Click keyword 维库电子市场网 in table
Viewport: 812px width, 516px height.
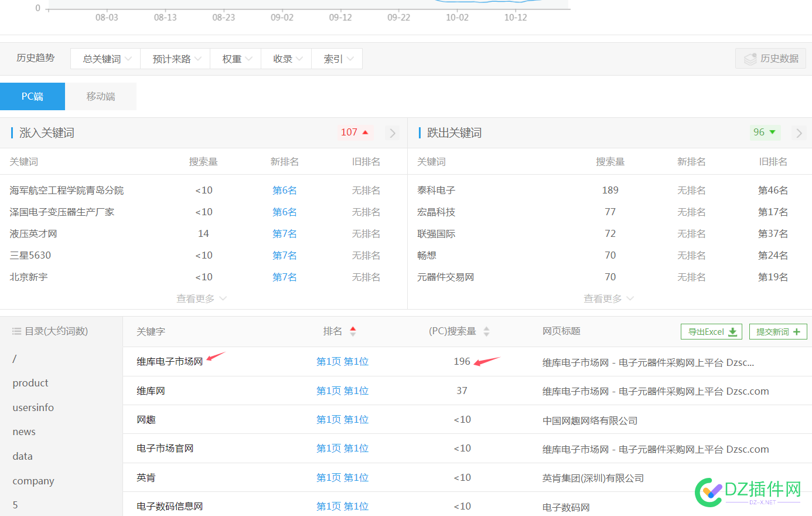click(169, 362)
